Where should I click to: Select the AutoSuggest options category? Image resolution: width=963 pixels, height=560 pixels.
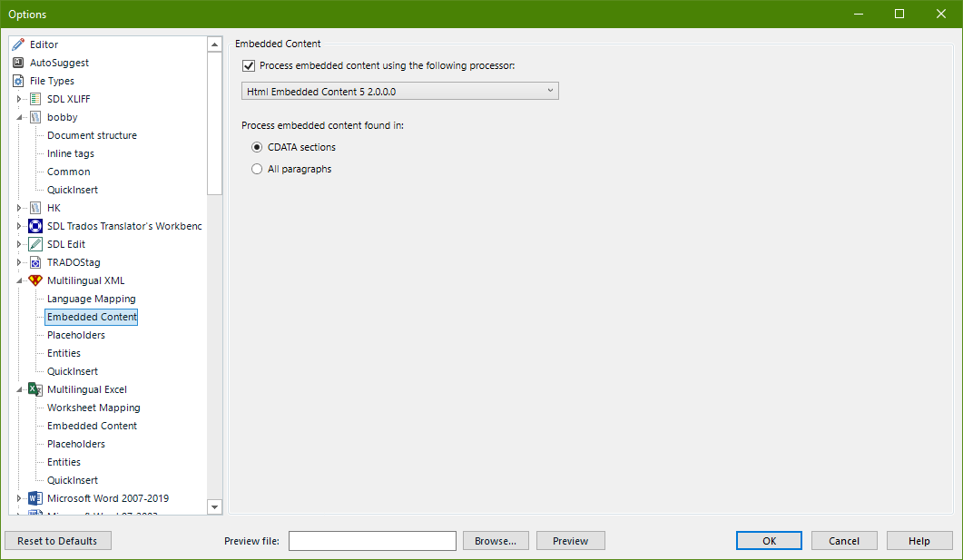pos(59,63)
